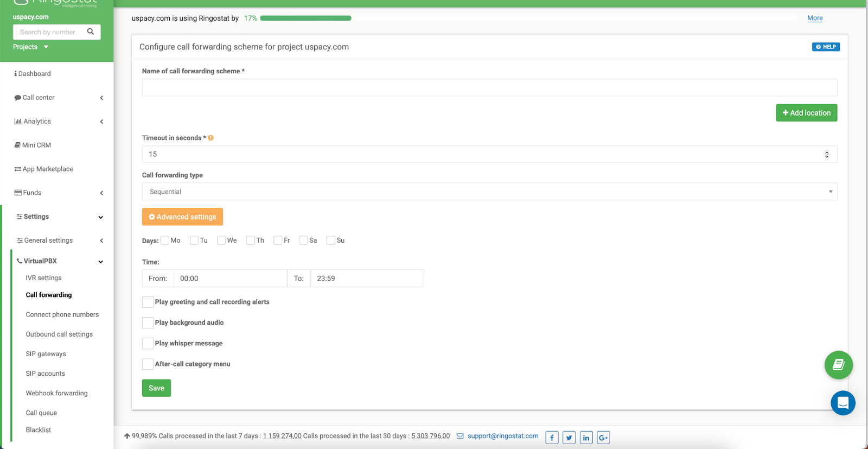Open SIP gateways page
This screenshot has height=449, width=868.
[46, 354]
